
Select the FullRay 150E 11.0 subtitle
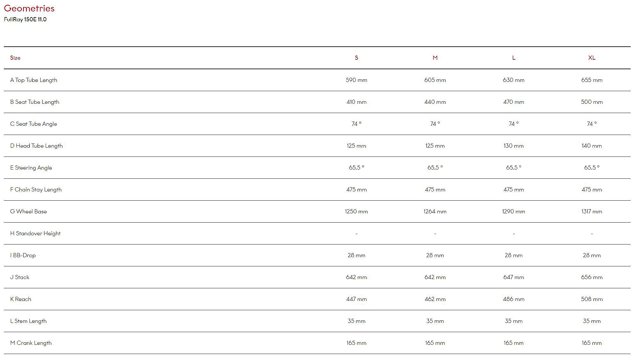pyautogui.click(x=25, y=19)
